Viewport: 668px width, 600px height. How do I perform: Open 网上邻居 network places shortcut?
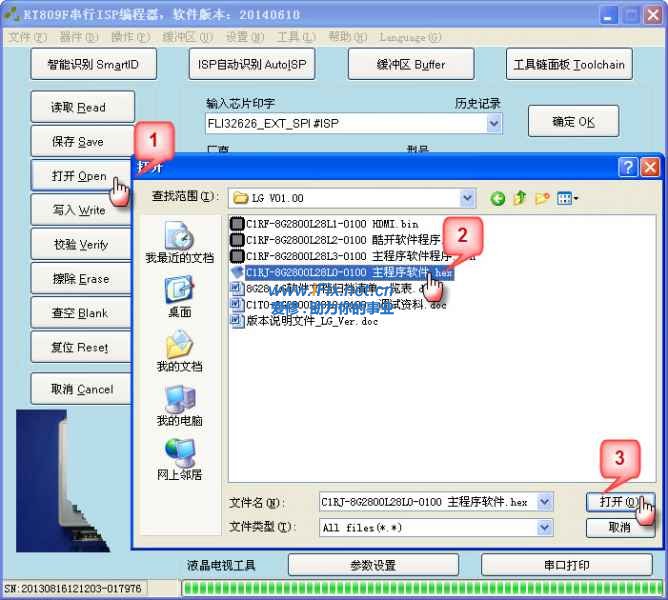tap(179, 460)
